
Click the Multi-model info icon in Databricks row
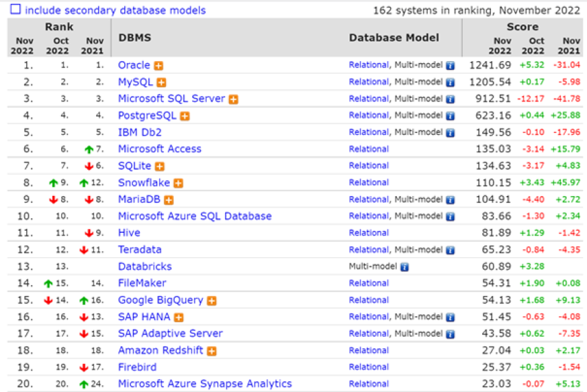point(404,266)
